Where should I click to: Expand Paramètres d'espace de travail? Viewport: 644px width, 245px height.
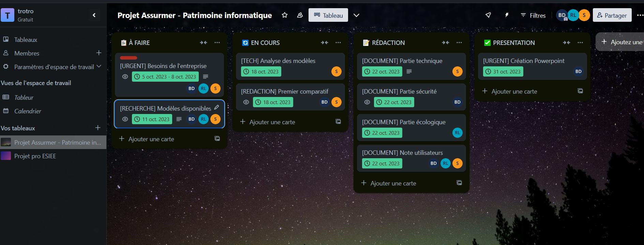[99, 67]
